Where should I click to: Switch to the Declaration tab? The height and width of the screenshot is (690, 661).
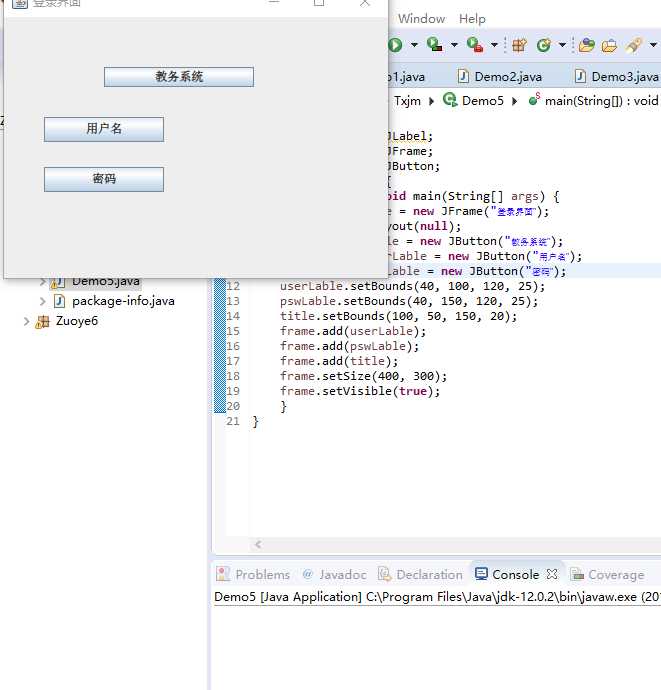point(421,574)
